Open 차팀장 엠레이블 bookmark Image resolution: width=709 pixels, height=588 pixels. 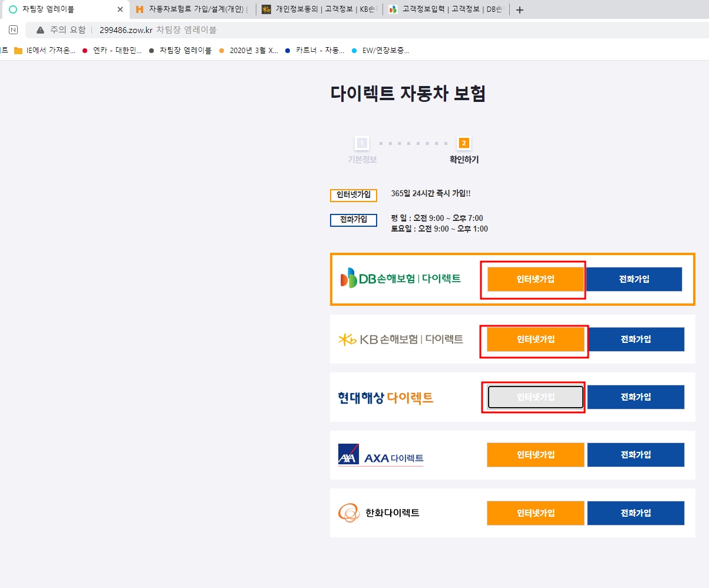(180, 50)
